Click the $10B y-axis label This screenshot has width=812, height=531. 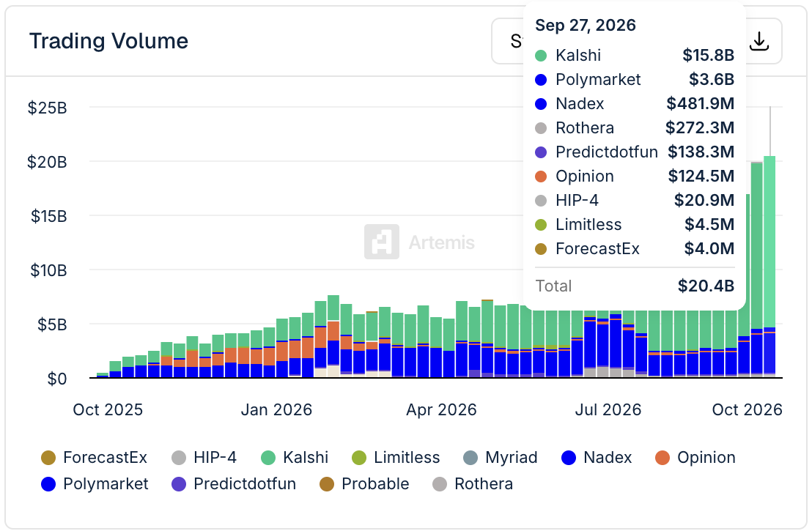(48, 270)
